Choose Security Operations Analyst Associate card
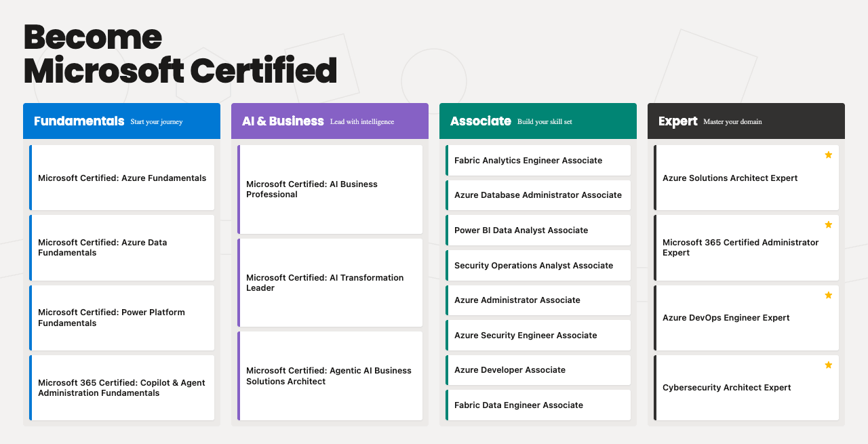The image size is (868, 444). [x=538, y=265]
